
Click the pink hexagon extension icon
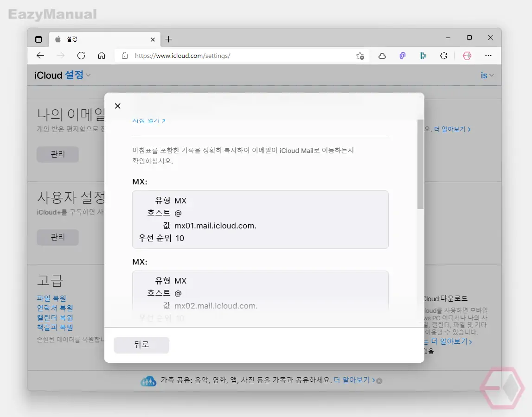(467, 56)
